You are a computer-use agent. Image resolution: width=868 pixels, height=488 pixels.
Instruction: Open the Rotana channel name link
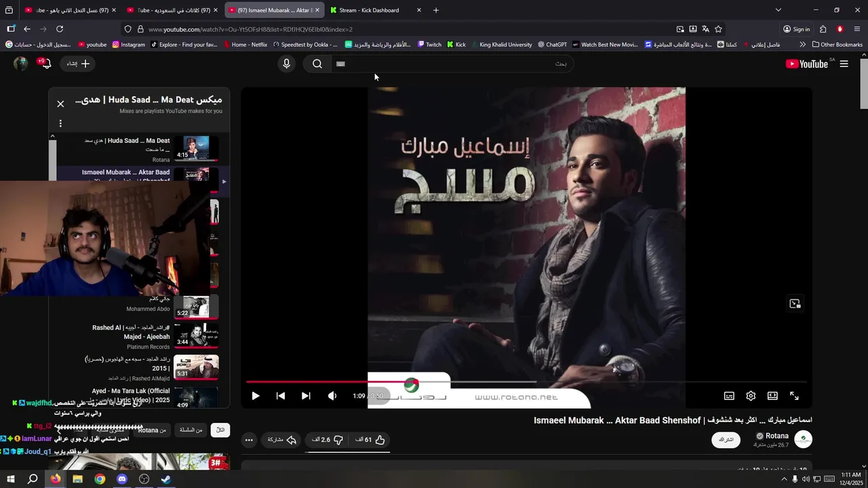(x=777, y=436)
